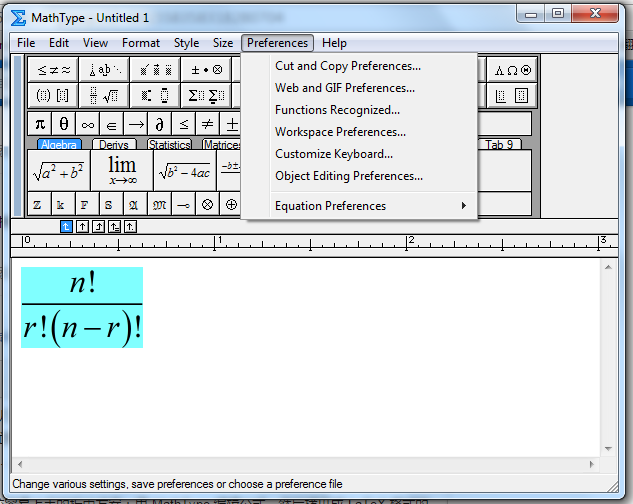
Task: Open the fence templates palette with brackets
Action: coord(54,96)
